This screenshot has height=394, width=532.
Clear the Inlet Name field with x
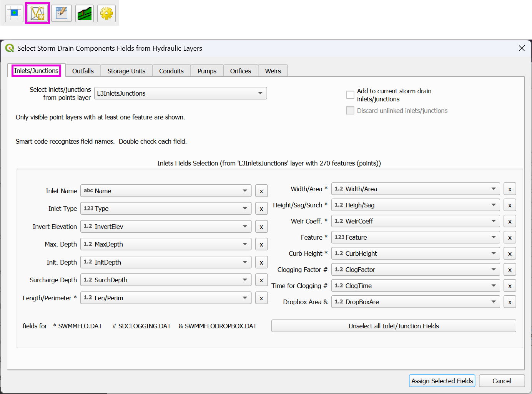tap(261, 191)
